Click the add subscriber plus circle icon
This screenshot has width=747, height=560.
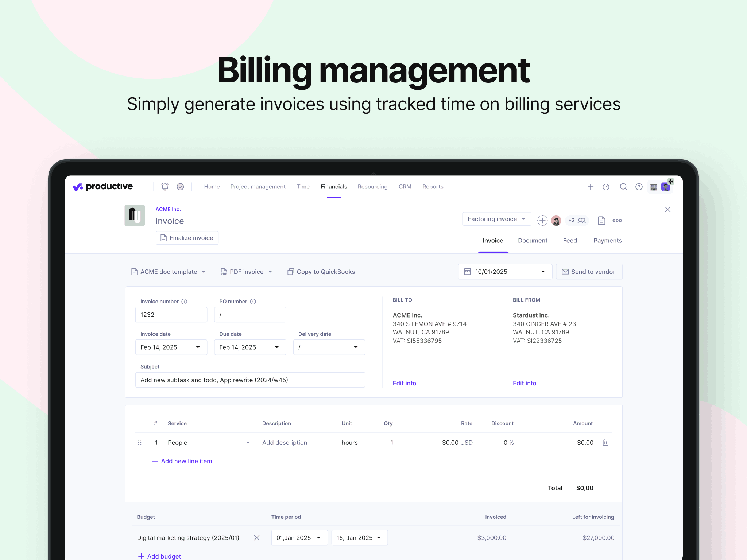click(x=542, y=221)
